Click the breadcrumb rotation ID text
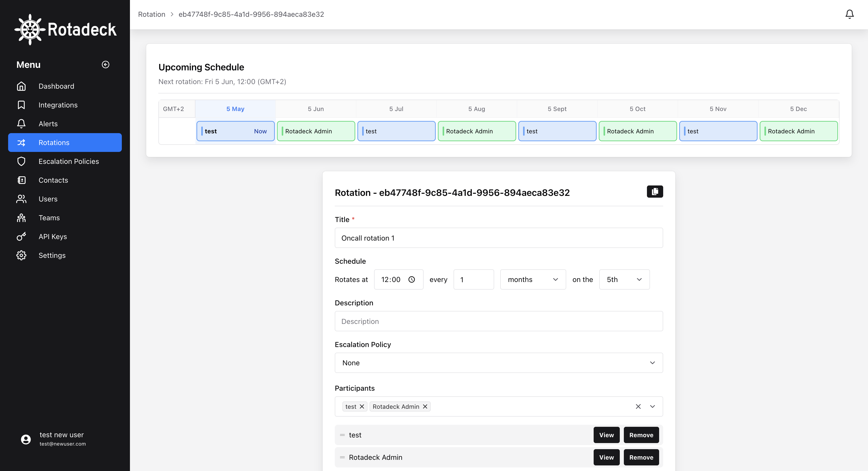868x471 pixels. coord(251,14)
